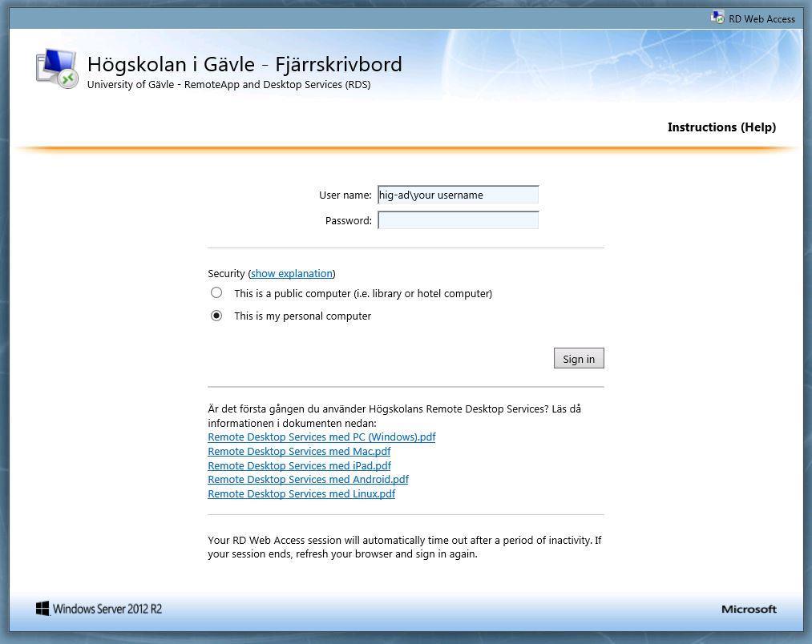This screenshot has height=644, width=812.
Task: Click the Högskolan i Gävle - Fjärrskrivbord heading
Action: [x=244, y=64]
